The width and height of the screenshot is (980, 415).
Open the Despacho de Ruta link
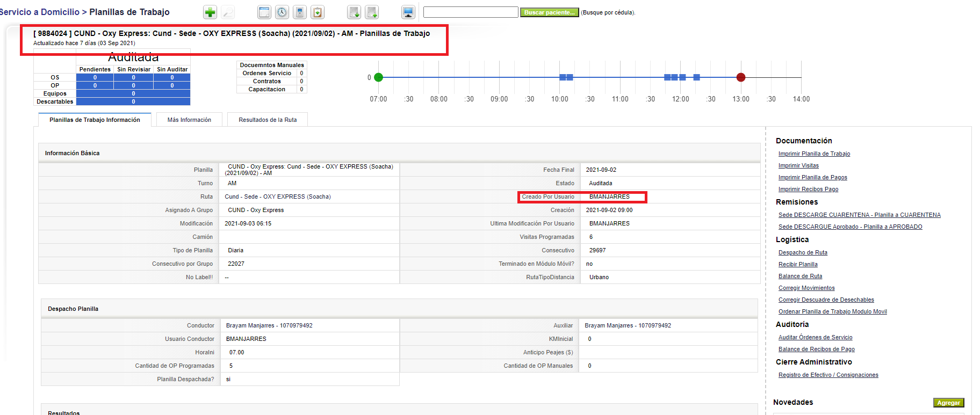pos(803,252)
